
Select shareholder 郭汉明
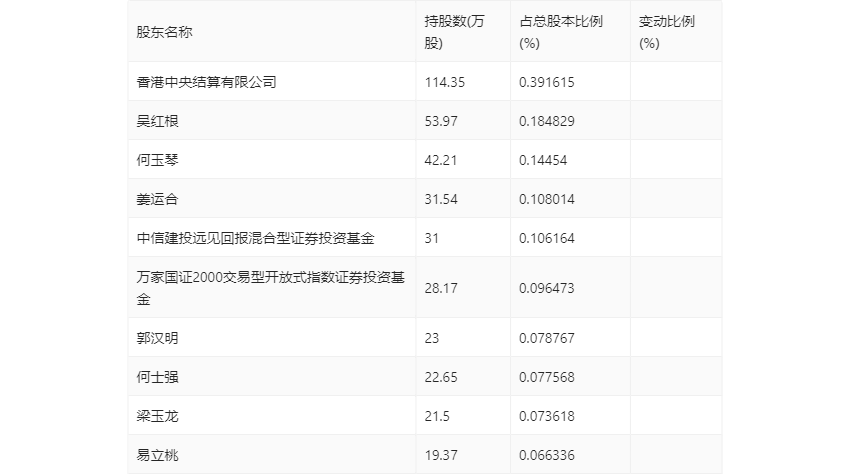point(157,338)
